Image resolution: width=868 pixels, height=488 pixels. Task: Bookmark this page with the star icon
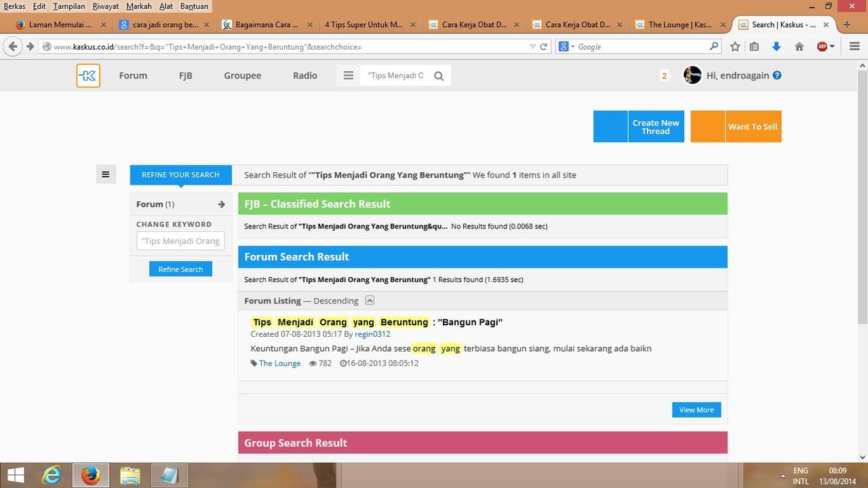[735, 47]
